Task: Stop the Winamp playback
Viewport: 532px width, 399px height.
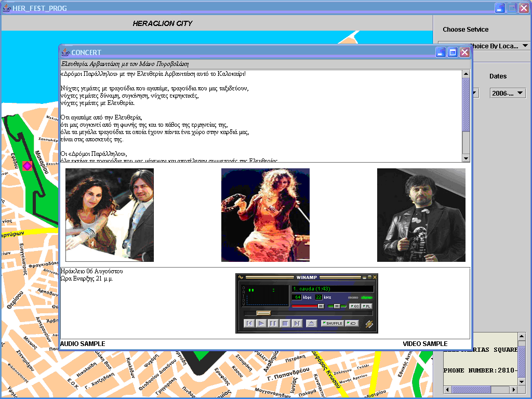Action: pos(285,323)
